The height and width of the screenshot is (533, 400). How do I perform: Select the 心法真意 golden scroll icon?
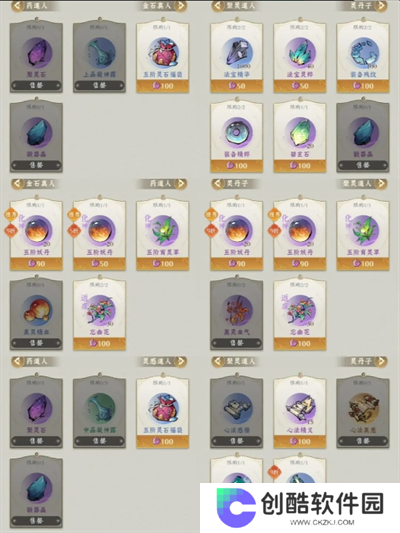[x=363, y=408]
